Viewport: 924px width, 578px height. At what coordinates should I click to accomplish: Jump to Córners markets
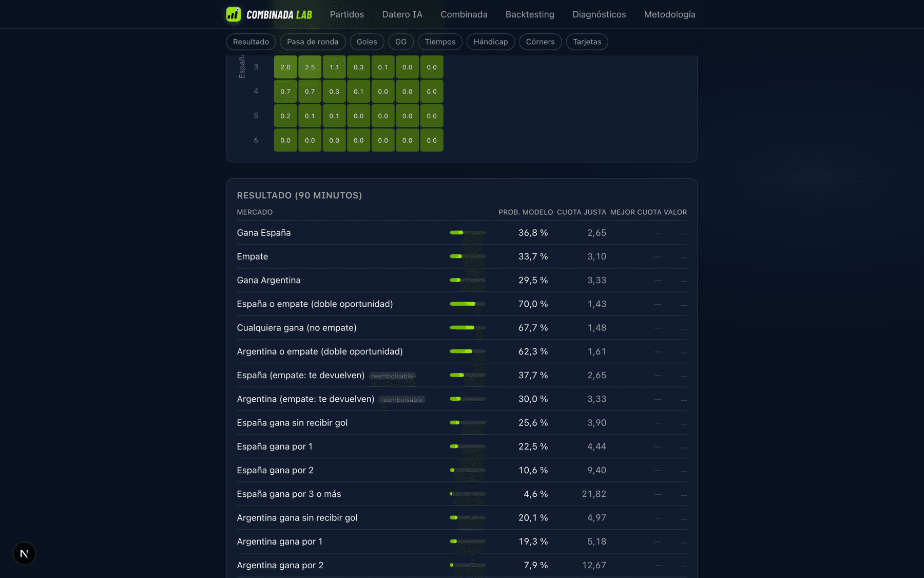coord(541,42)
